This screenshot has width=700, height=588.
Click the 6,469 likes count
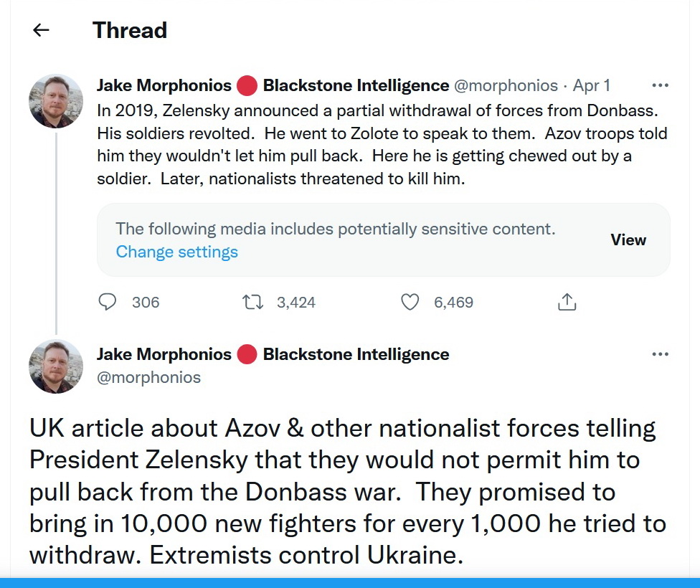(453, 302)
